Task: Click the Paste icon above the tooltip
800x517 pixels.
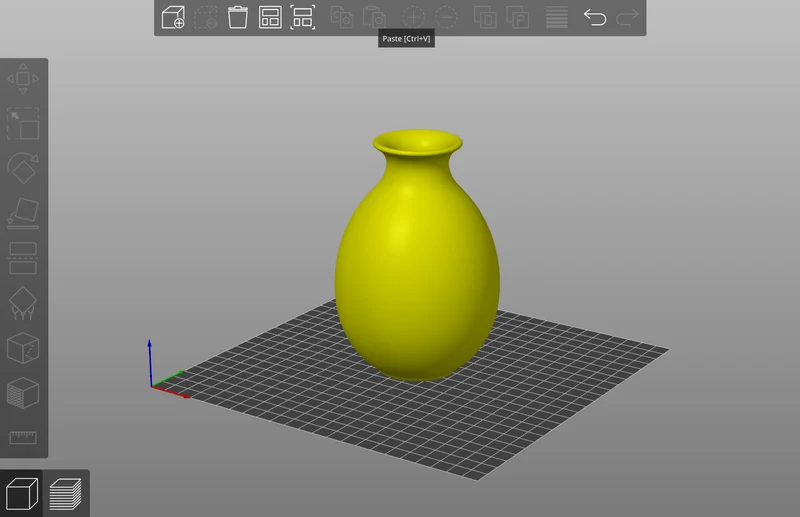Action: click(x=374, y=17)
